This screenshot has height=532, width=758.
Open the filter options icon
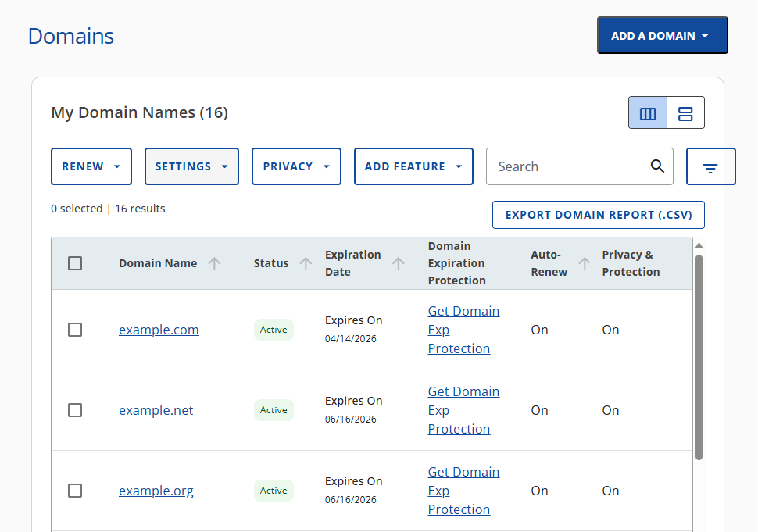point(710,166)
